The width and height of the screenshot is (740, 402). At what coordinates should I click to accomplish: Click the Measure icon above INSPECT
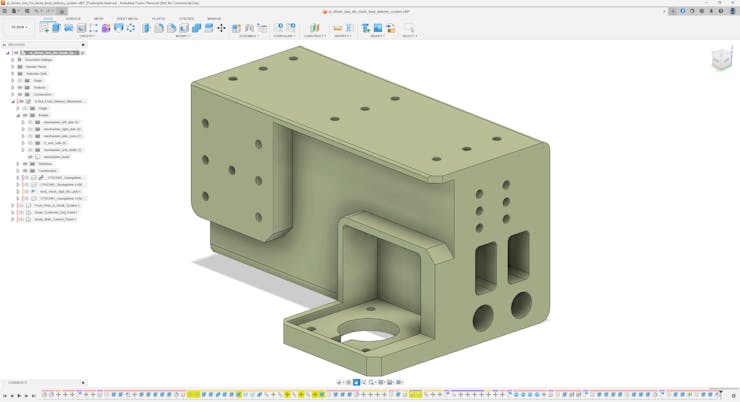[x=337, y=28]
